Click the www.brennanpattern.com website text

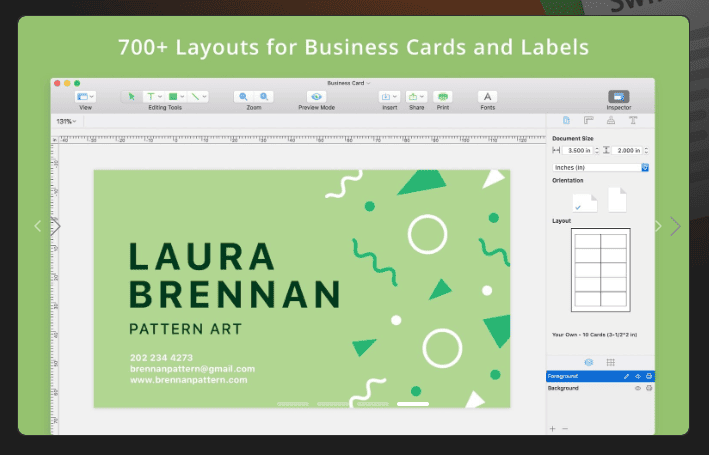tap(189, 379)
